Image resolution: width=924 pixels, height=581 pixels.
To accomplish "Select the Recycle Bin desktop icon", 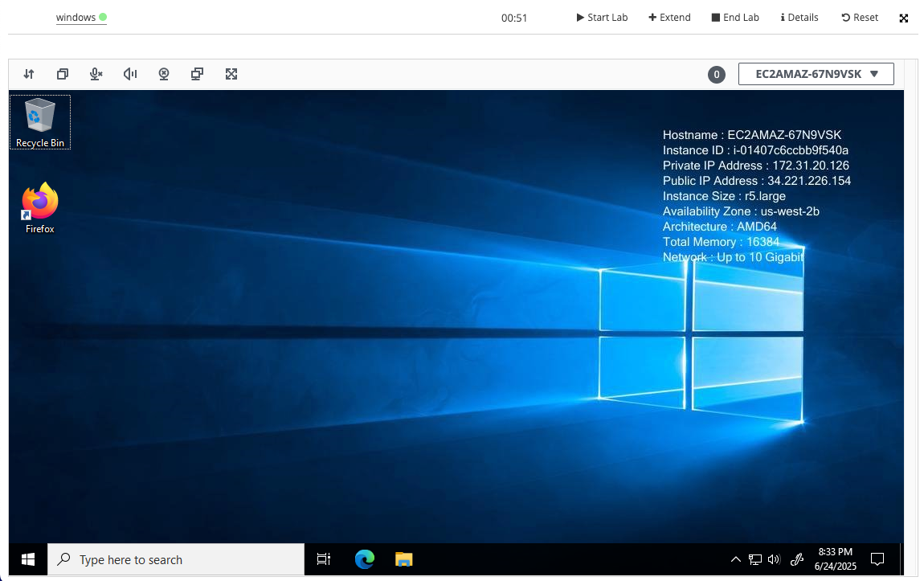I will [x=40, y=122].
